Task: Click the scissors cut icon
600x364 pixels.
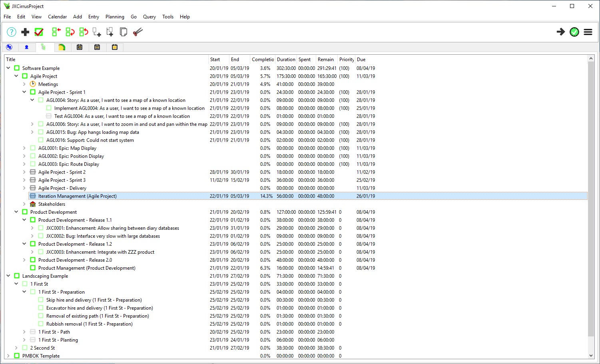Action: coord(138,32)
